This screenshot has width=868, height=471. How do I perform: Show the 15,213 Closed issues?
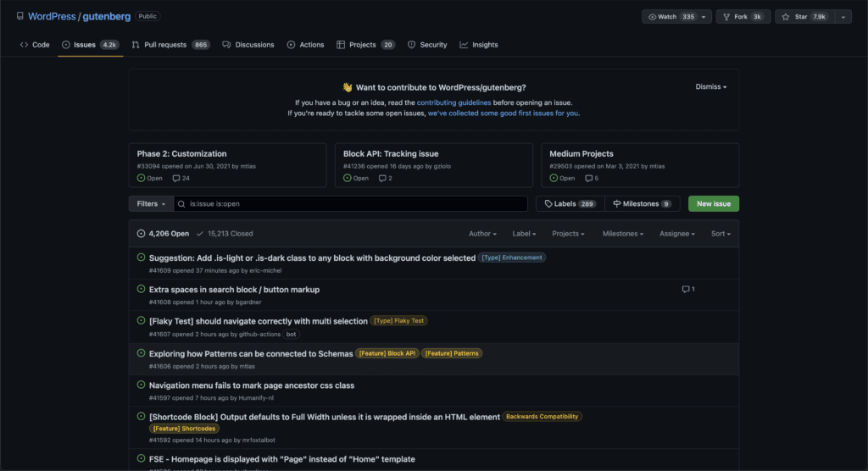[225, 234]
